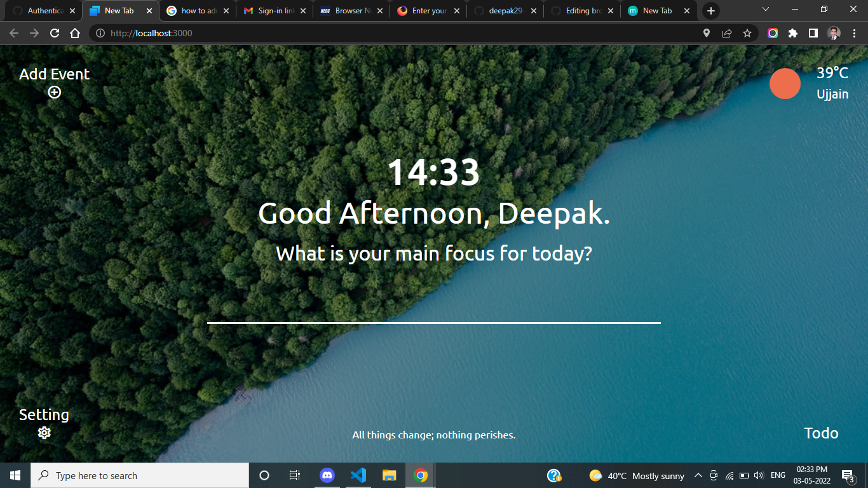Open Visual Studio Code from taskbar
Viewport: 868px width, 488px height.
click(x=358, y=475)
